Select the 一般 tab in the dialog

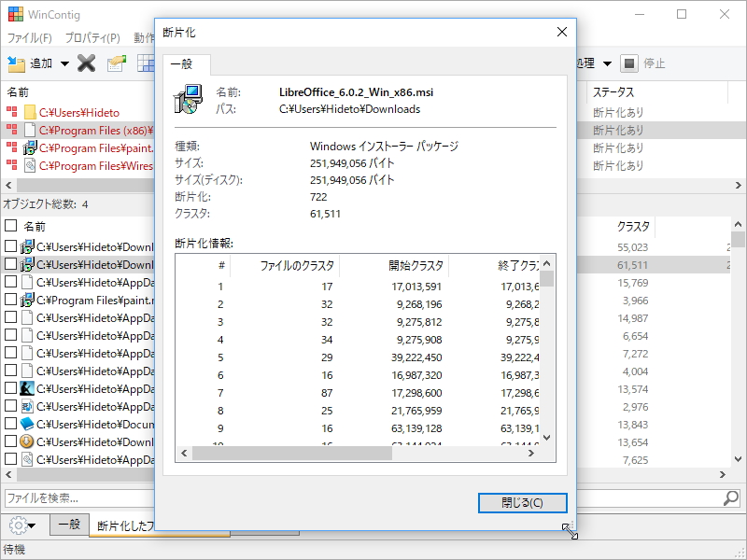(x=185, y=64)
